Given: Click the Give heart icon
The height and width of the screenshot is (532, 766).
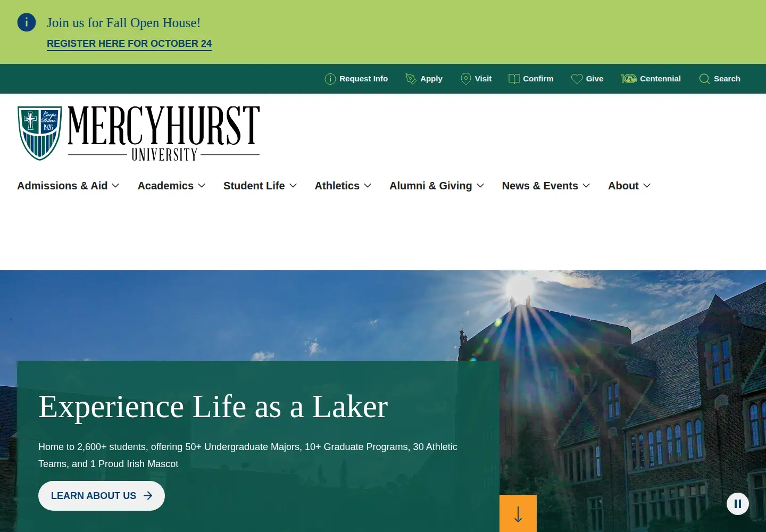Looking at the screenshot, I should click(x=577, y=79).
